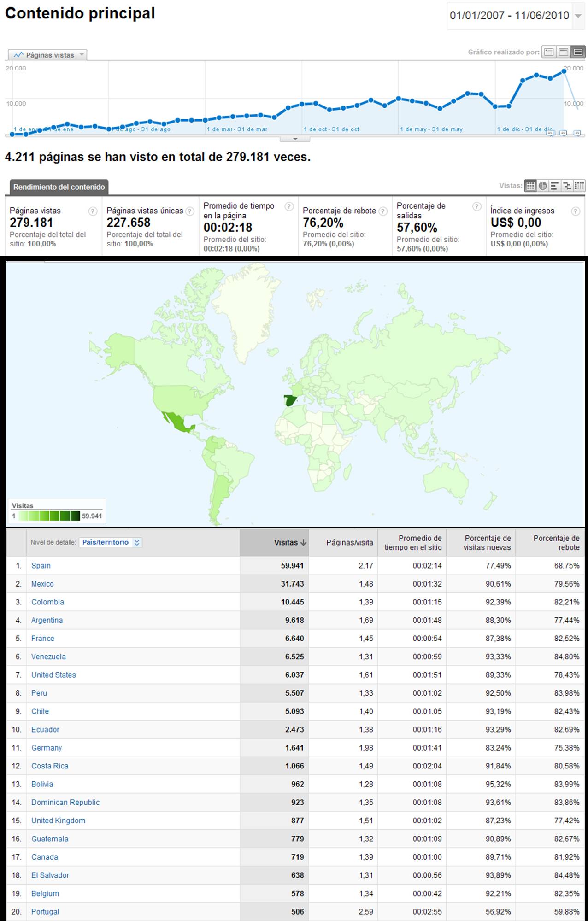Screen dimensions: 588x921
Task: Open help for Páginas vistas metric
Action: pyautogui.click(x=93, y=211)
